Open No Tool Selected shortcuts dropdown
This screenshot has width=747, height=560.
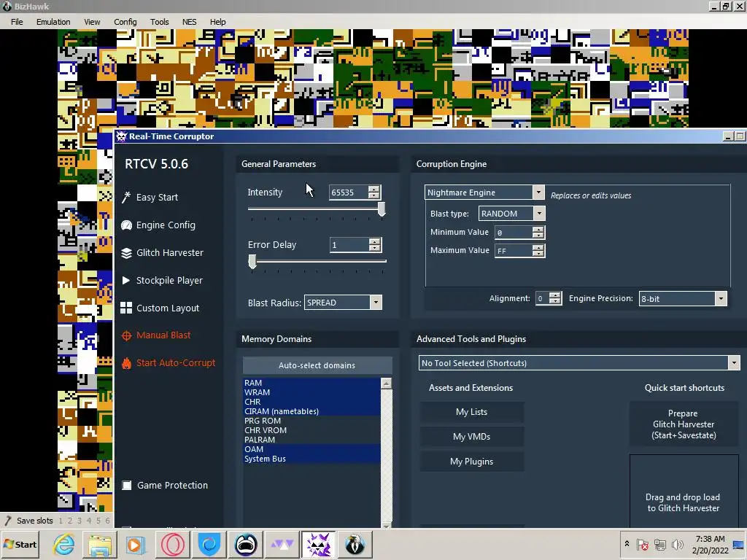tap(734, 363)
